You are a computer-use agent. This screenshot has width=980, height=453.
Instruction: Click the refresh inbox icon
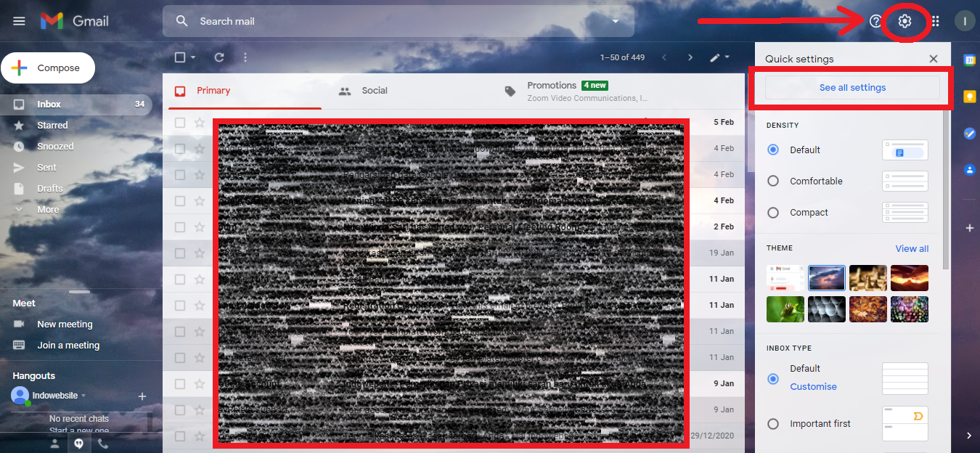pos(219,57)
